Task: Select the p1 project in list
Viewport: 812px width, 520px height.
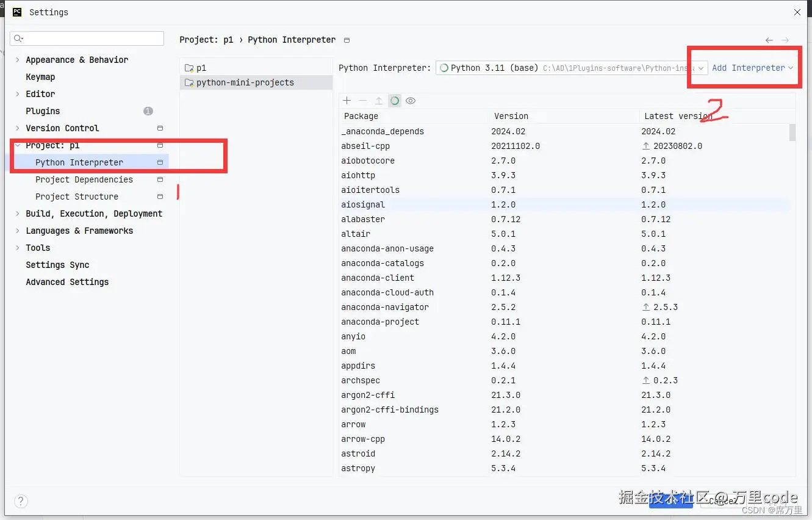Action: [256, 68]
